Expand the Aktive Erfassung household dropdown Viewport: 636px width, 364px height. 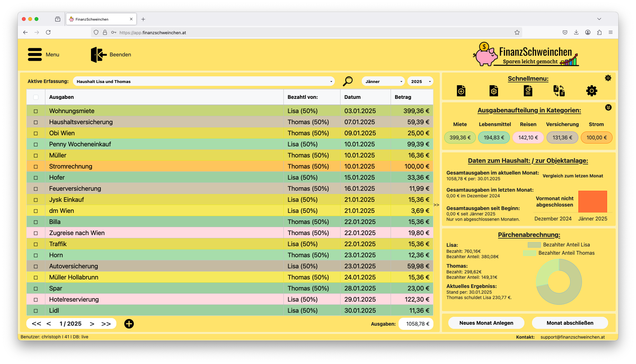tap(204, 81)
